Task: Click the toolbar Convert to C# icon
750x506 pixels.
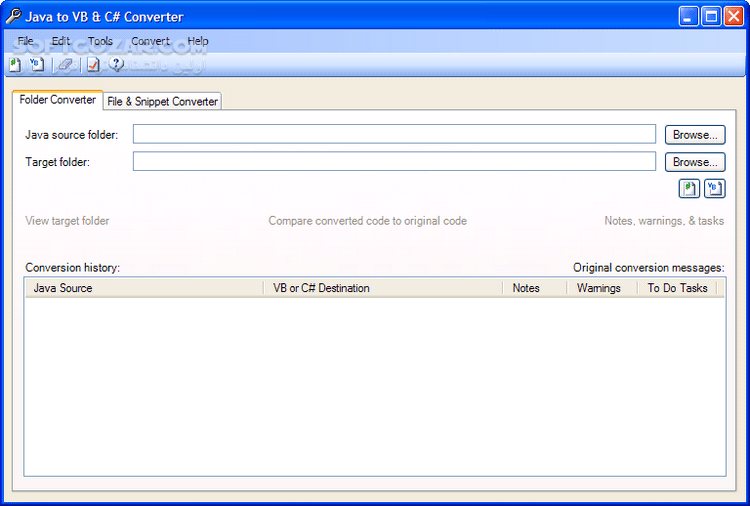Action: click(x=15, y=65)
